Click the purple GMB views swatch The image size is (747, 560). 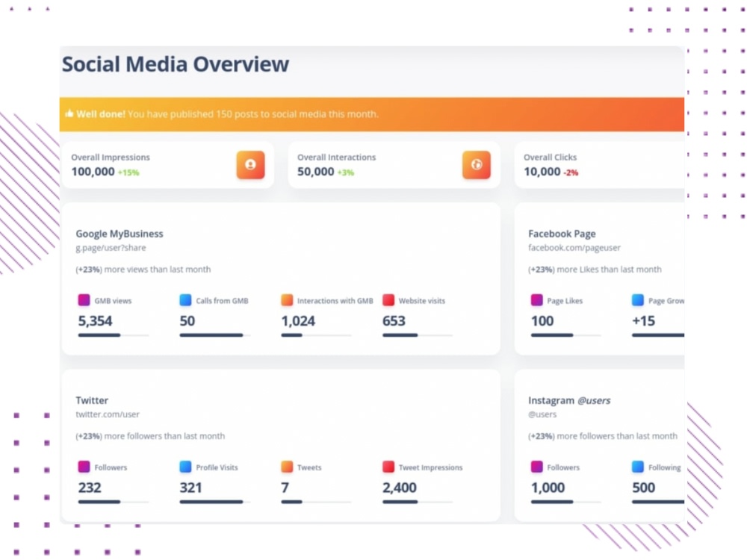84,300
